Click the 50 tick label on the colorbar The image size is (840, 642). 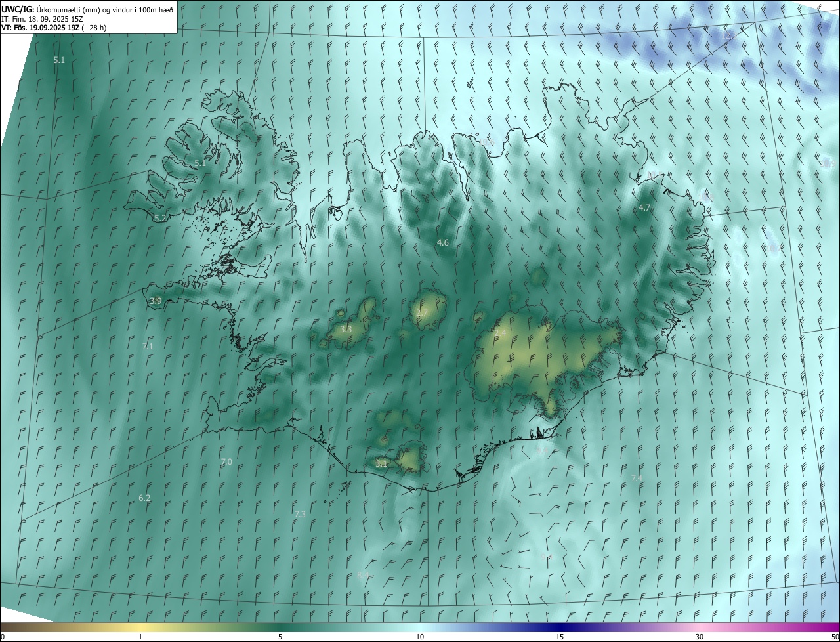pos(834,637)
